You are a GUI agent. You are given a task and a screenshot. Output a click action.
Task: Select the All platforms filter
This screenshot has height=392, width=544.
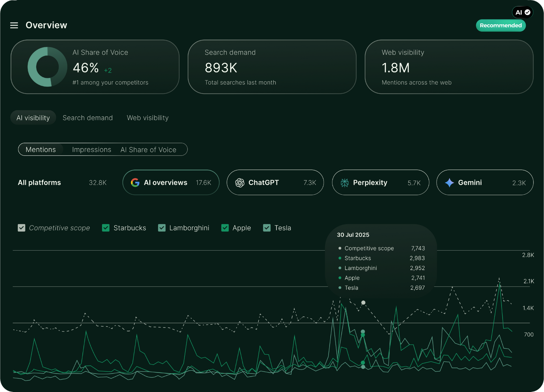(x=39, y=183)
